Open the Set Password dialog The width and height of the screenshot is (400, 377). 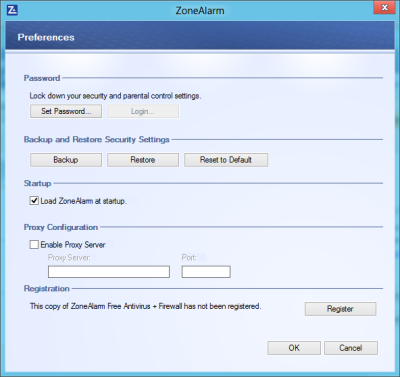click(66, 111)
